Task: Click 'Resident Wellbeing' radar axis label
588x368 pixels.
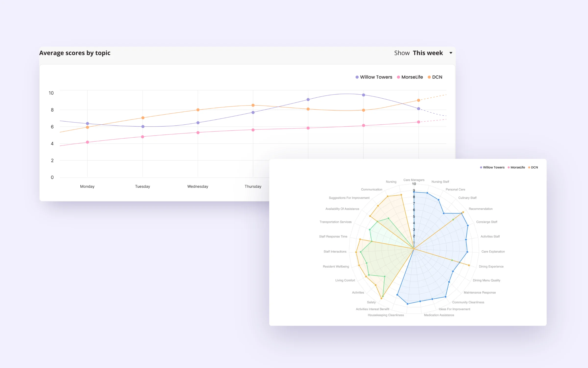Action: pos(336,266)
